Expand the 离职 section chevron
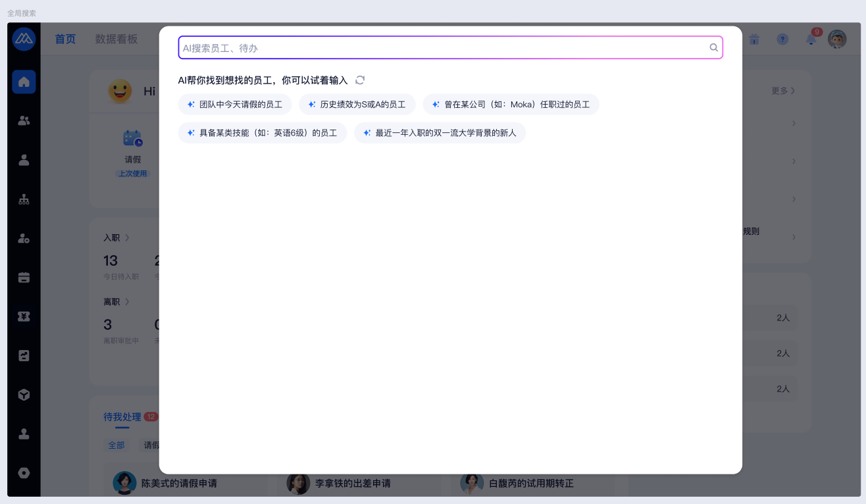Viewport: 866px width, 504px height. 127,302
